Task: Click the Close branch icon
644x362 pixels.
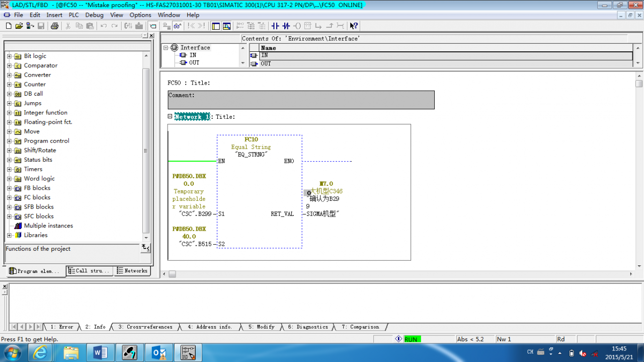Action: click(x=330, y=26)
